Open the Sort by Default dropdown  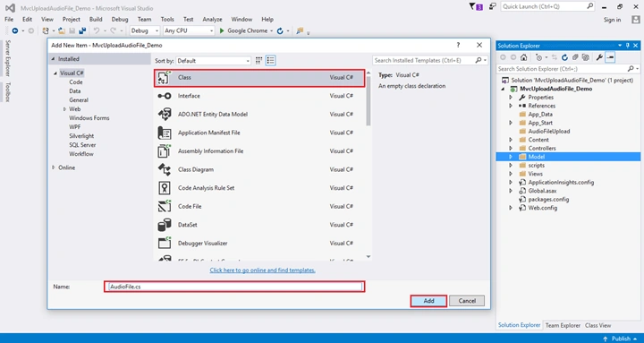coord(213,61)
